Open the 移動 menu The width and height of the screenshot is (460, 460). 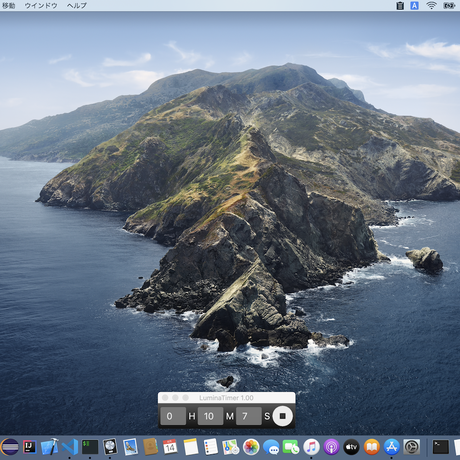[x=8, y=5]
